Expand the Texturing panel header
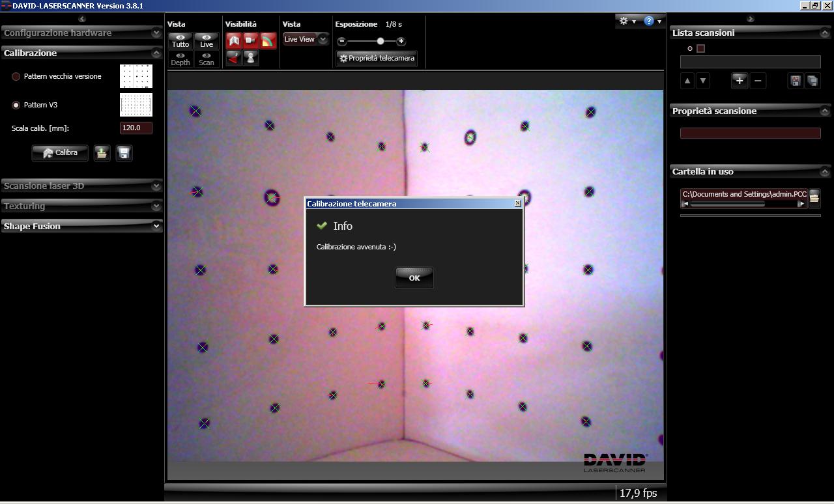 (81, 206)
